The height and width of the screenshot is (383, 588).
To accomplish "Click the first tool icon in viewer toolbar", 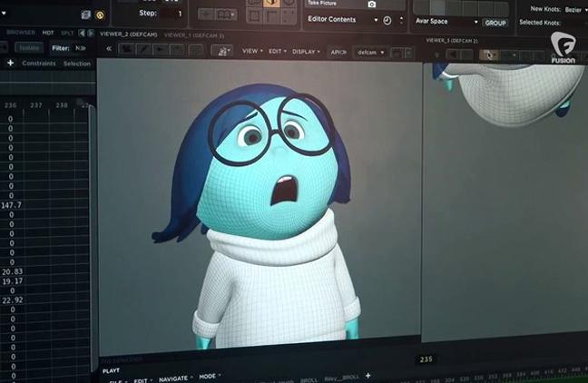I will click(x=126, y=50).
